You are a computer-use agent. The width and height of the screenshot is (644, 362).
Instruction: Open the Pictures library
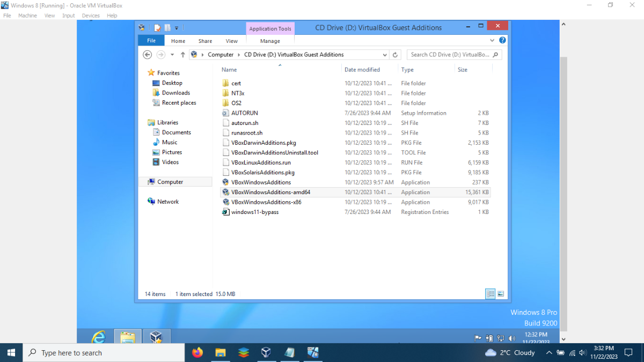172,152
